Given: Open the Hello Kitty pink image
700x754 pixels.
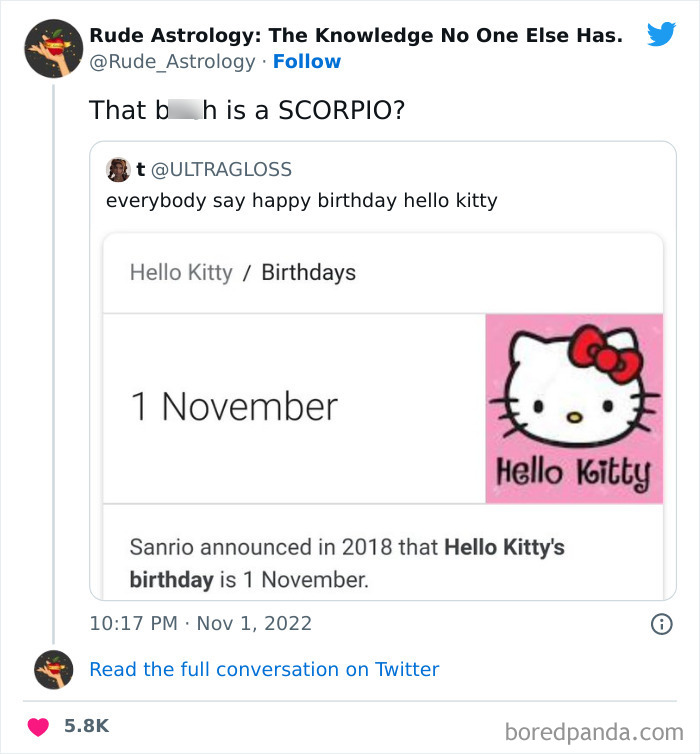Looking at the screenshot, I should pyautogui.click(x=574, y=408).
